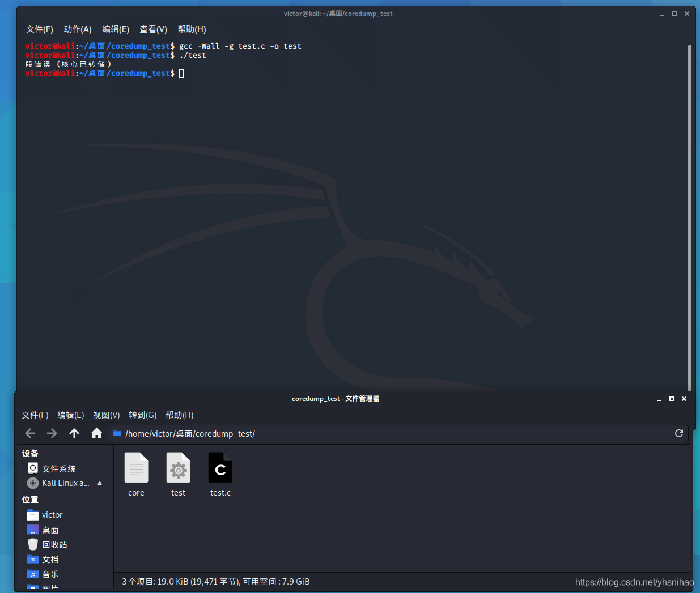700x593 pixels.
Task: Open file manager 帮助(H) menu
Action: (x=180, y=415)
